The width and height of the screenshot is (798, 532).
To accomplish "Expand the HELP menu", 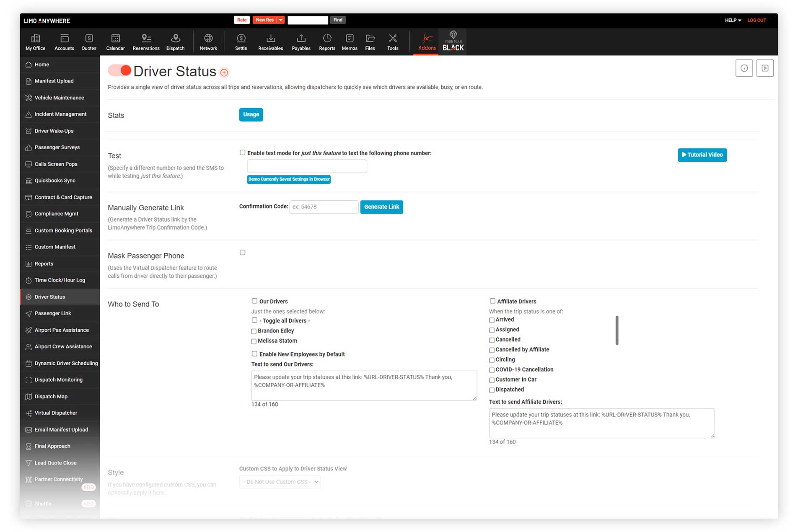I will click(x=733, y=20).
